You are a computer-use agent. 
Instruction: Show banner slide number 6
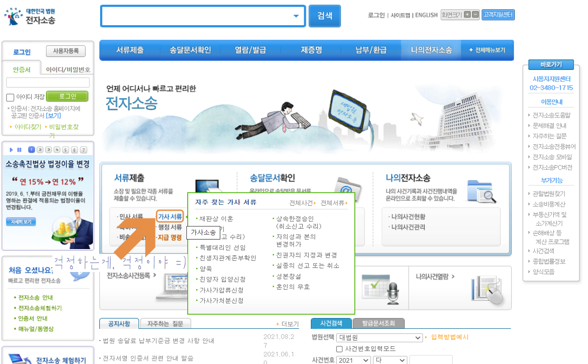[74, 150]
